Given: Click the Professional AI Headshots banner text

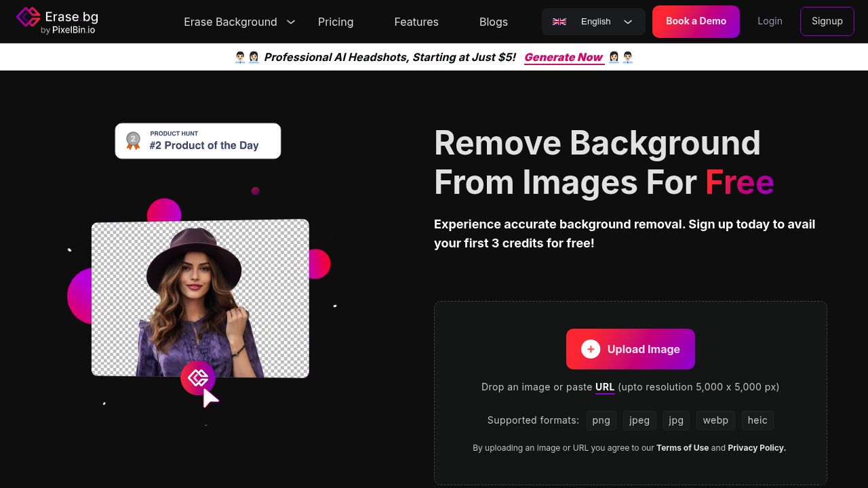Looking at the screenshot, I should 390,57.
